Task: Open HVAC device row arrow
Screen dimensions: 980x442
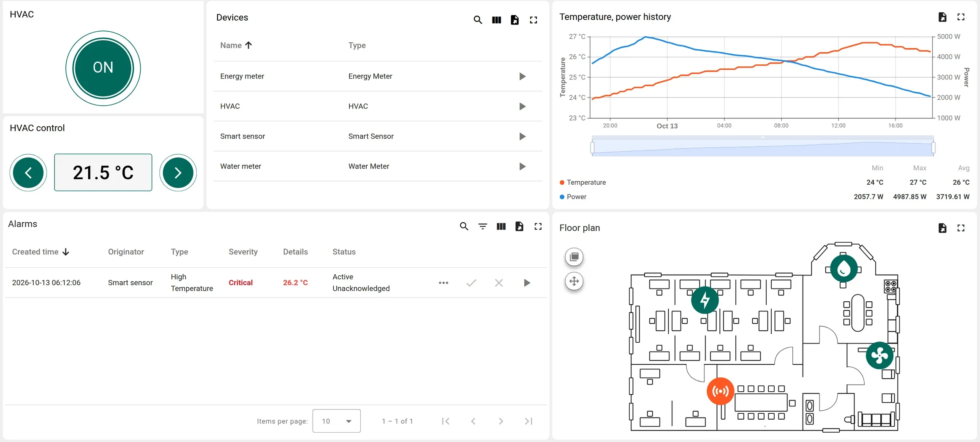Action: tap(523, 106)
